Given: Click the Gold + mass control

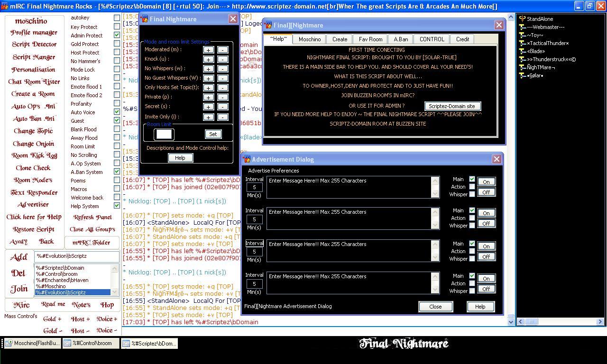Looking at the screenshot, I should [x=52, y=319].
